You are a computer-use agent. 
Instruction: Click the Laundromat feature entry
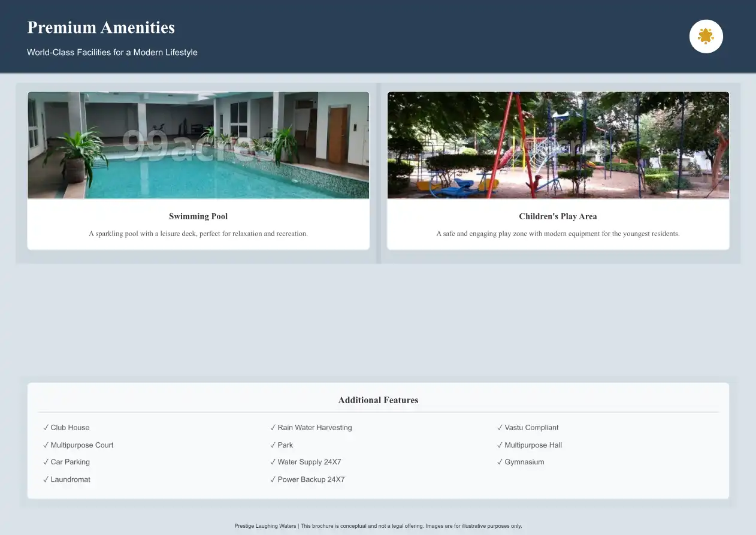click(x=70, y=479)
